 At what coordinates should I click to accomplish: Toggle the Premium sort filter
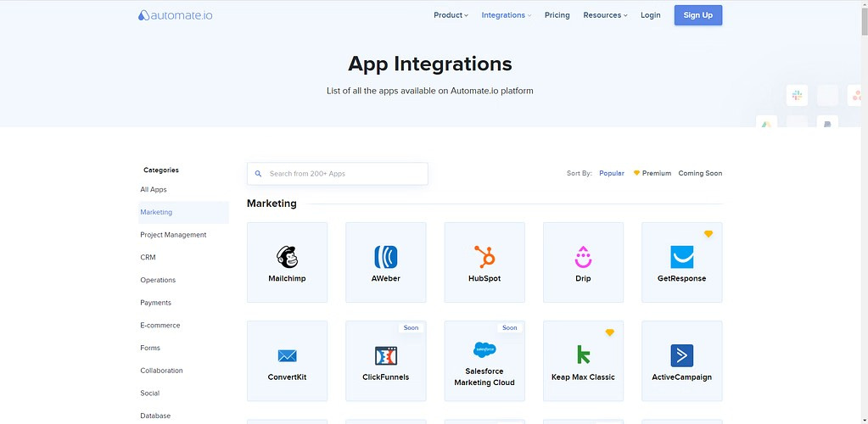652,173
